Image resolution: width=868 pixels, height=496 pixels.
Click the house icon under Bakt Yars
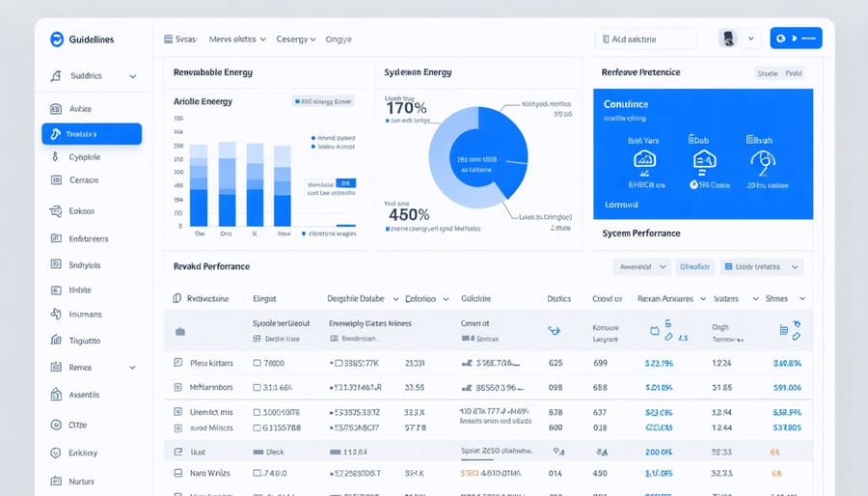[644, 160]
